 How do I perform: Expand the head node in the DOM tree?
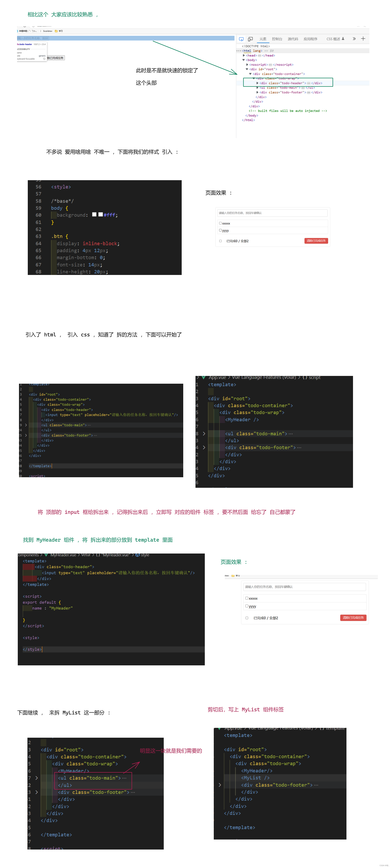coord(244,56)
